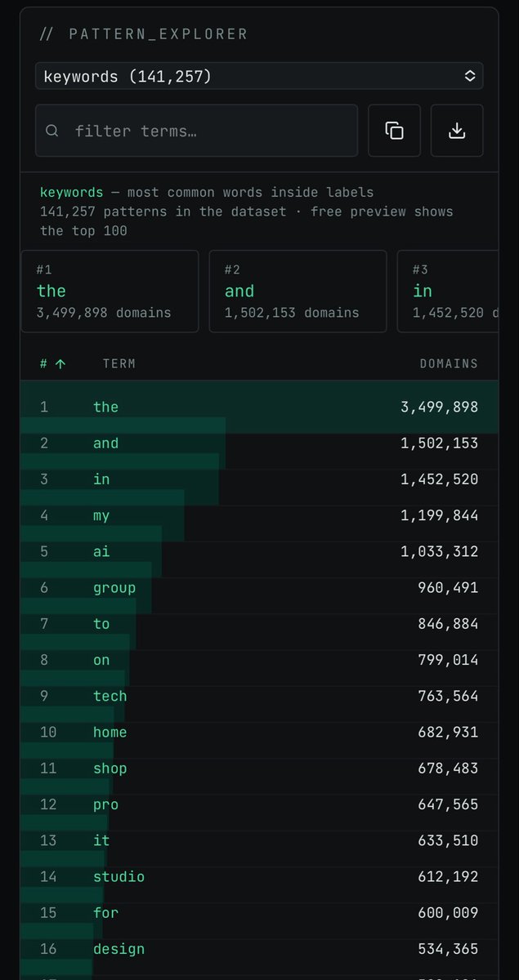Viewport: 519px width, 980px height.
Task: Click the 612,192 domains value
Action: (x=448, y=876)
